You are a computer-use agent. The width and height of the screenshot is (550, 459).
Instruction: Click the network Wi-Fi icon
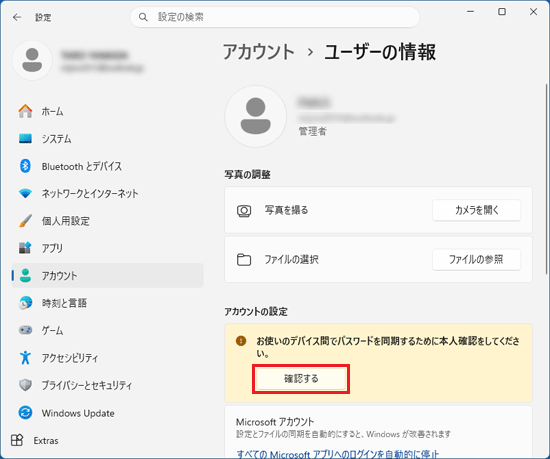pos(25,193)
